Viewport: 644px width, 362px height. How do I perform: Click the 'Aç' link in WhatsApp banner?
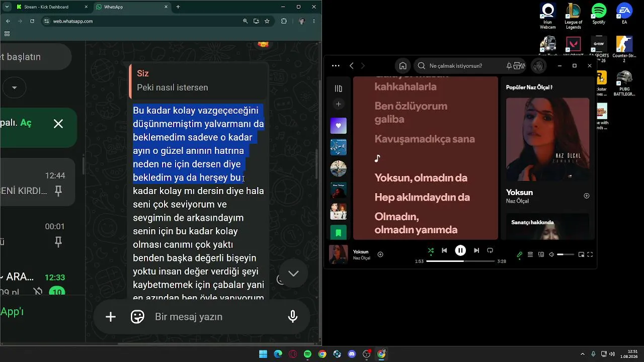(x=26, y=123)
